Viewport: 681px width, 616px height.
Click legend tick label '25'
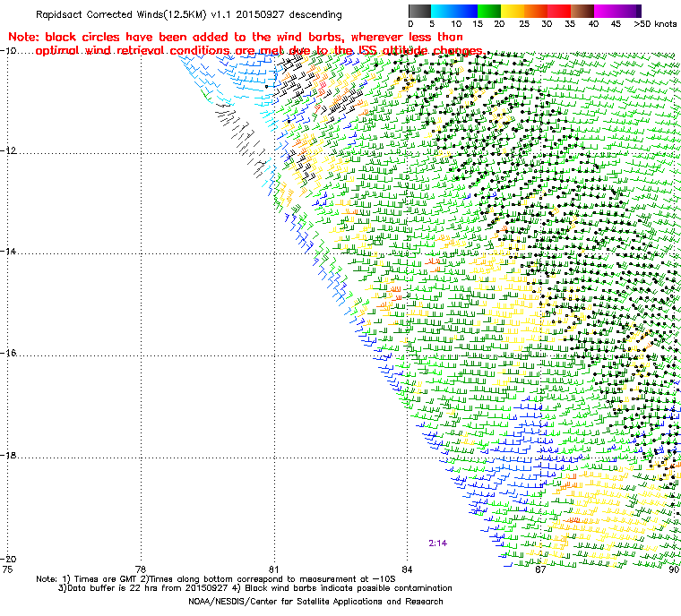pos(524,24)
